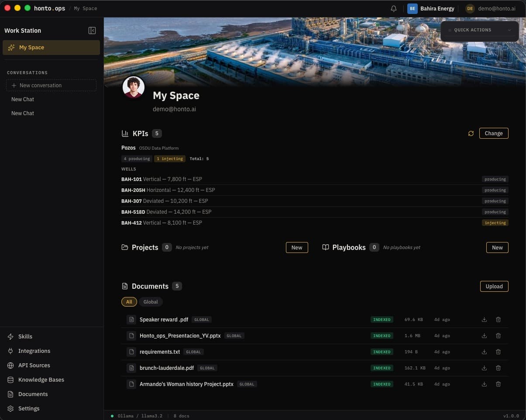Image resolution: width=526 pixels, height=420 pixels.
Task: Open API Sources
Action: [x=34, y=365]
